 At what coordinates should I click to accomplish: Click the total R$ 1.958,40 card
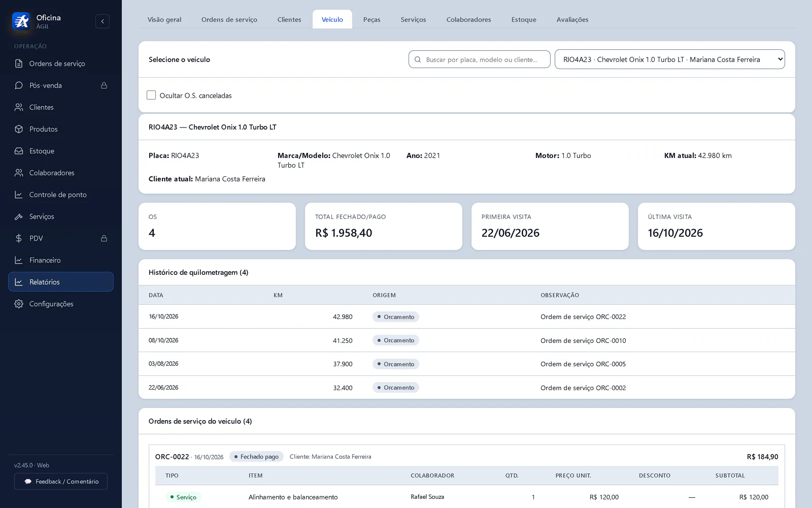tap(384, 227)
